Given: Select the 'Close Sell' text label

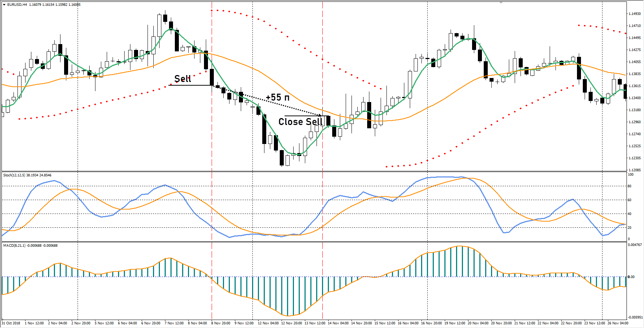Looking at the screenshot, I should coord(300,122).
